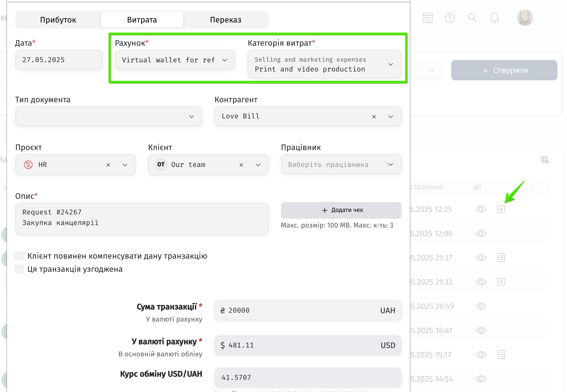This screenshot has height=392, width=567.
Task: Switch to the Прибуток tab
Action: click(x=58, y=20)
